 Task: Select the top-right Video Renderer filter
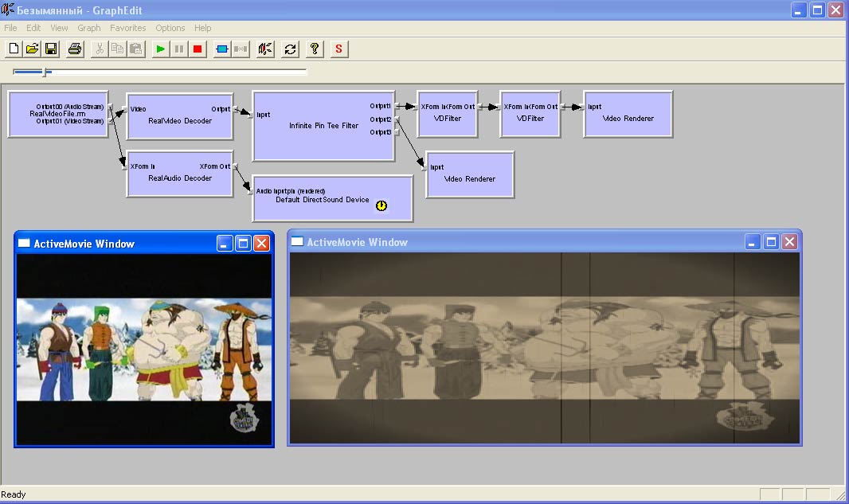pyautogui.click(x=628, y=114)
